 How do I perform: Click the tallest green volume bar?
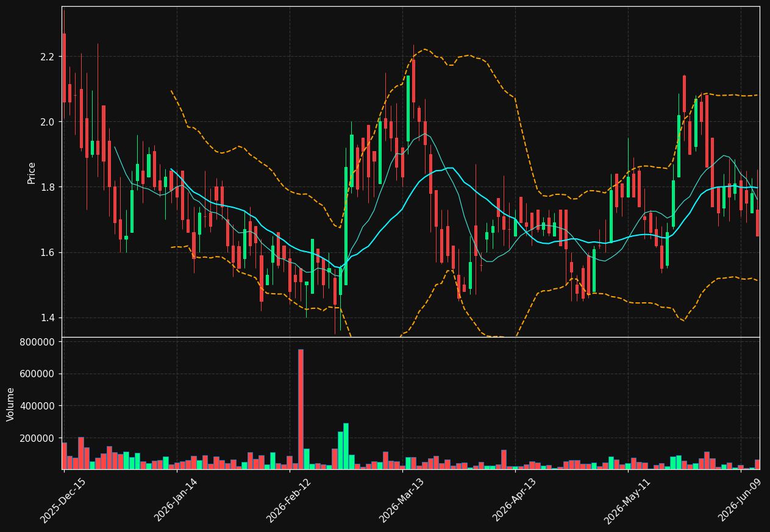346,446
